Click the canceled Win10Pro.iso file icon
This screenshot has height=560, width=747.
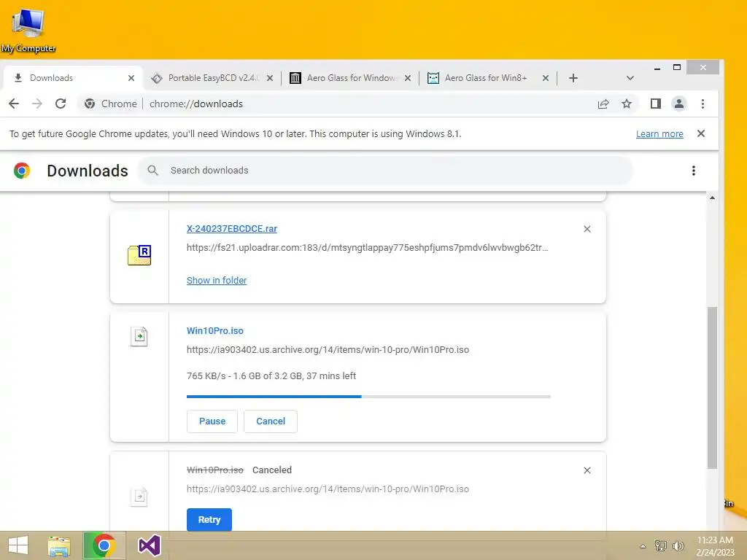point(139,497)
